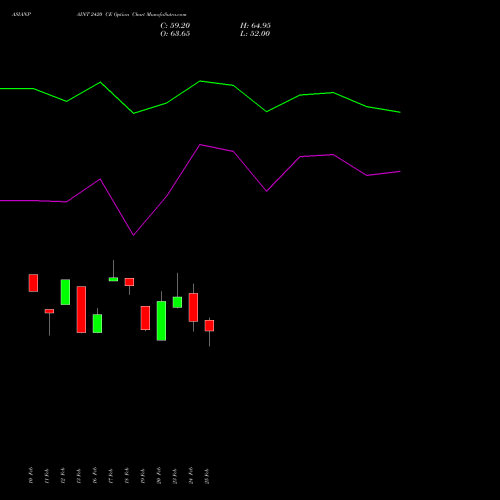The width and height of the screenshot is (500, 500).
Task: Click the ASIANP symbol text in header
Action: point(22,15)
